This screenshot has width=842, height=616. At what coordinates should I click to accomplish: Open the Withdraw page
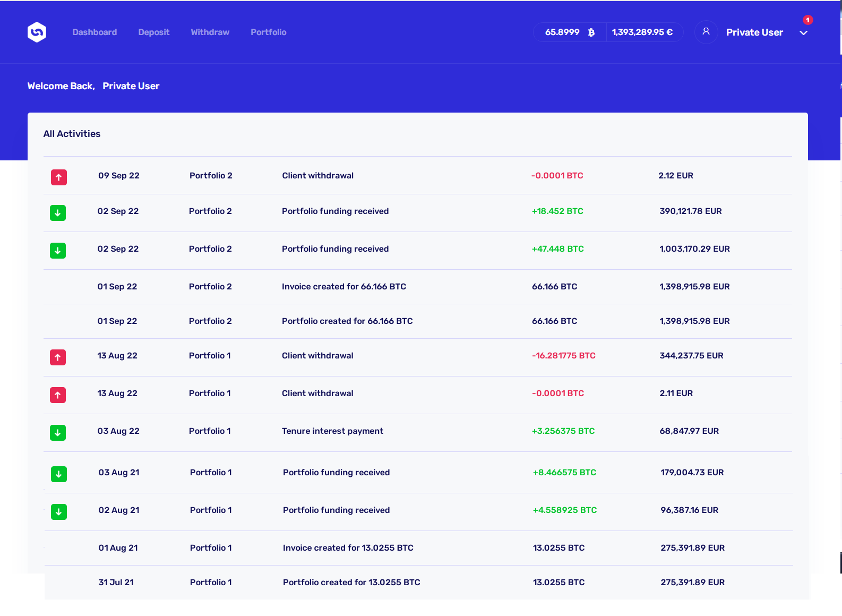(210, 32)
